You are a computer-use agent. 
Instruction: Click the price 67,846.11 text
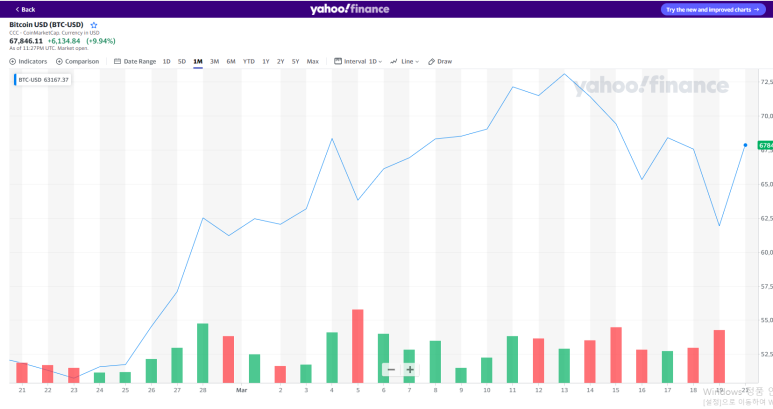coord(26,41)
